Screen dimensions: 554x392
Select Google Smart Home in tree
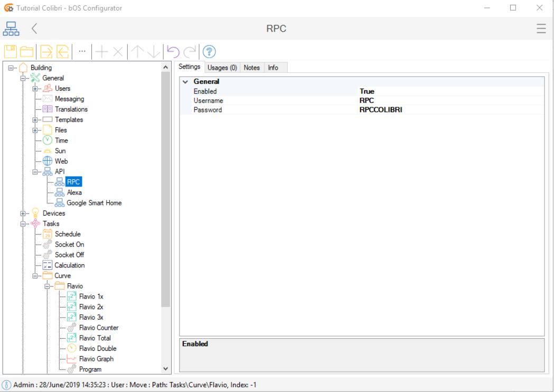click(93, 203)
